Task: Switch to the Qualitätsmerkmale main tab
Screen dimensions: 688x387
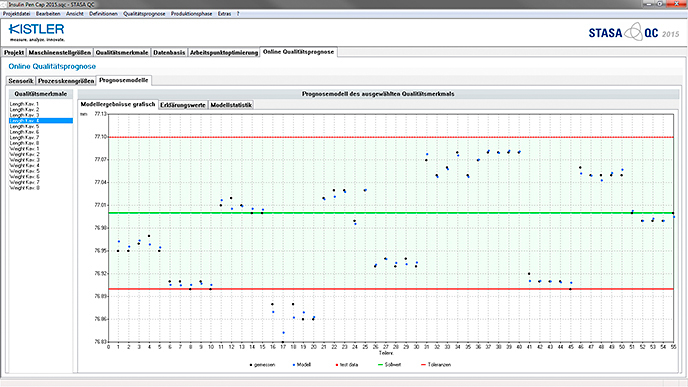Action: click(x=122, y=52)
